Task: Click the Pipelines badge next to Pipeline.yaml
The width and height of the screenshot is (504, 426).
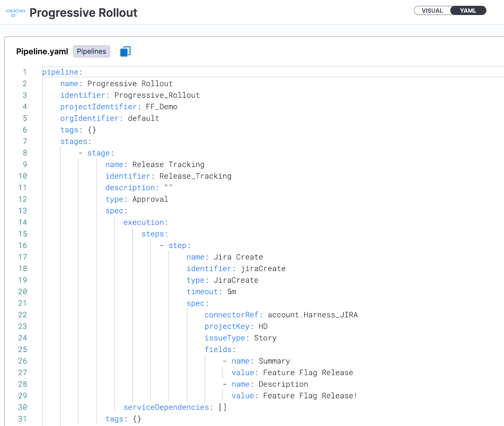Action: (91, 51)
